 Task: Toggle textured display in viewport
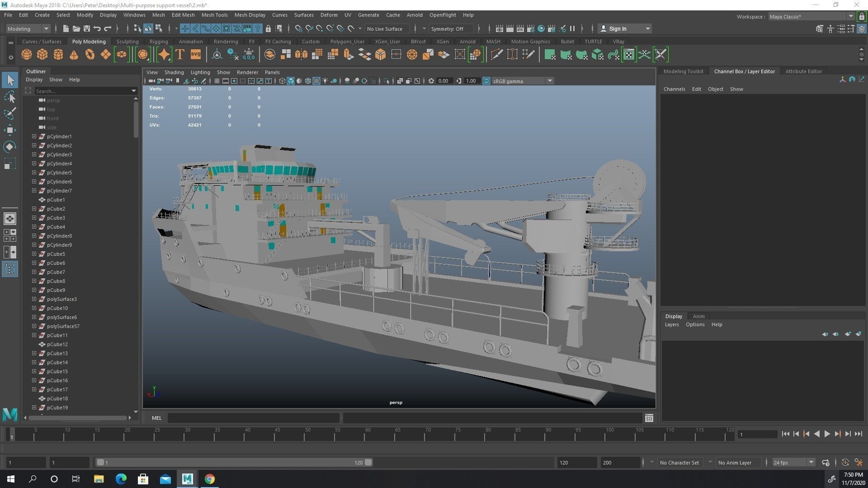click(x=316, y=81)
